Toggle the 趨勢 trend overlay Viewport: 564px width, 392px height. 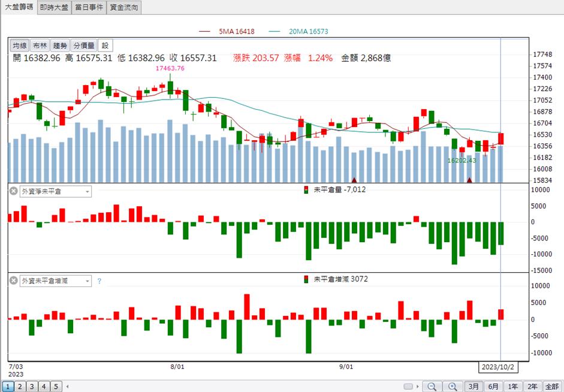click(x=60, y=46)
